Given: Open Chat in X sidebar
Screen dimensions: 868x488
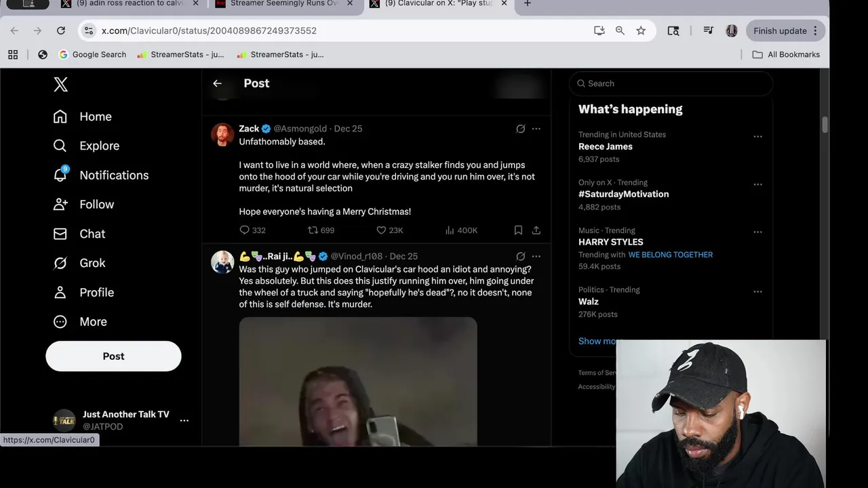Looking at the screenshot, I should (79, 234).
